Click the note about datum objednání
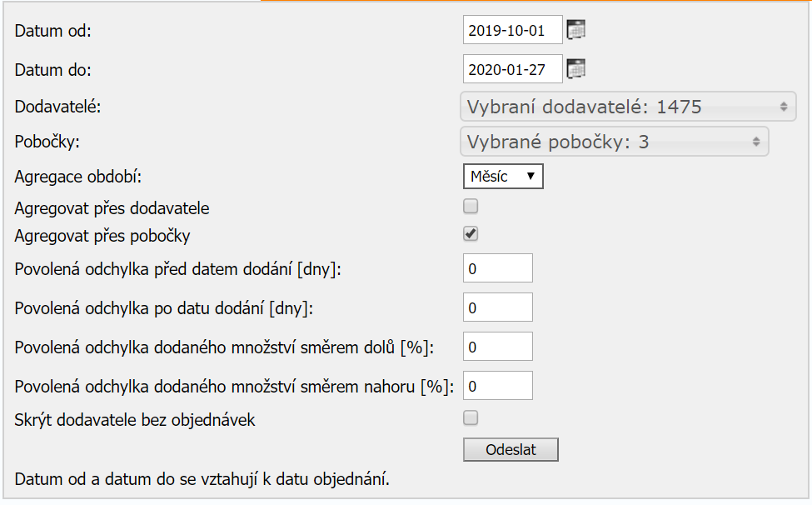The height and width of the screenshot is (505, 812). click(x=203, y=479)
